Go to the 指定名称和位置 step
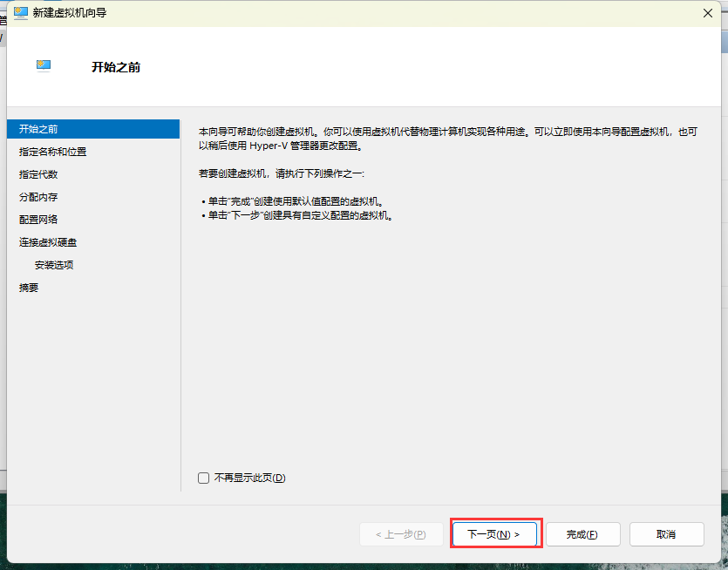The width and height of the screenshot is (728, 570). click(52, 152)
